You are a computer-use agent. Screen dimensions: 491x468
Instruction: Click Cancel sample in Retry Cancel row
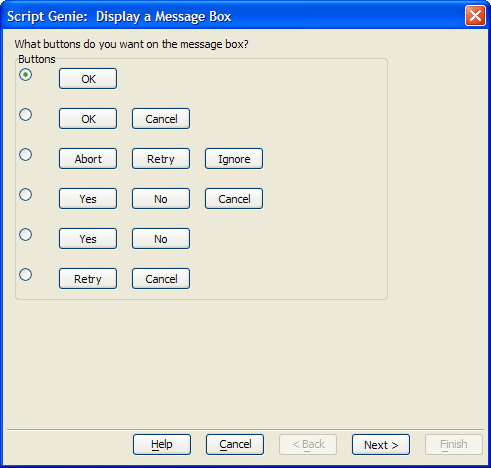pos(161,279)
